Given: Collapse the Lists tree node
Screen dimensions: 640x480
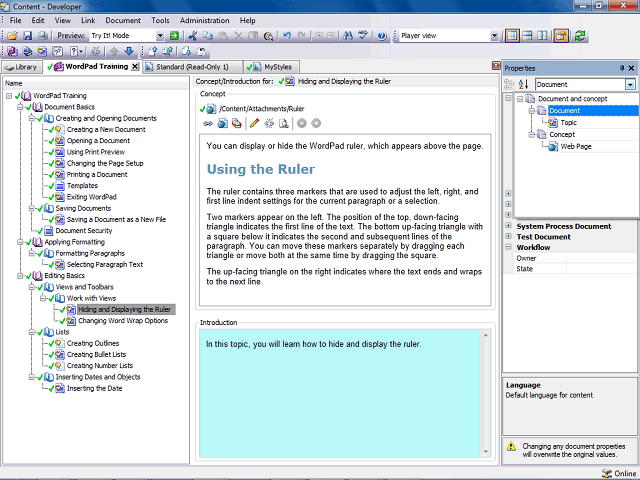Looking at the screenshot, I should click(31, 332).
